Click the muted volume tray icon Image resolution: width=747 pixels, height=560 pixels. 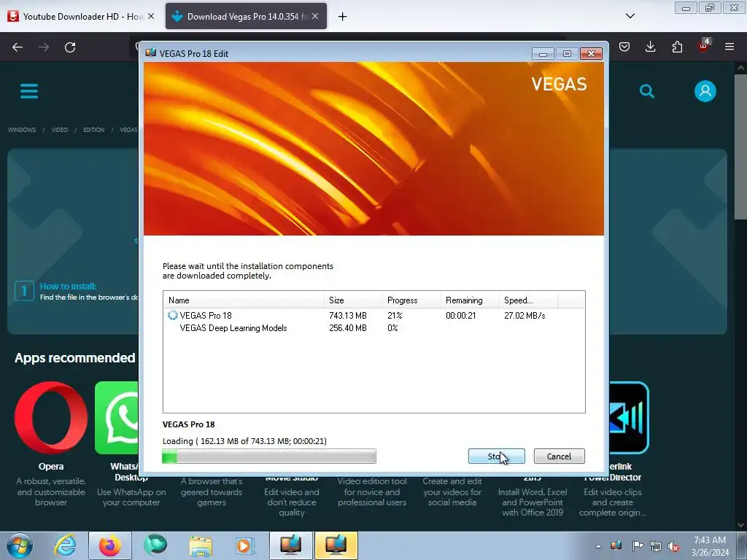673,546
